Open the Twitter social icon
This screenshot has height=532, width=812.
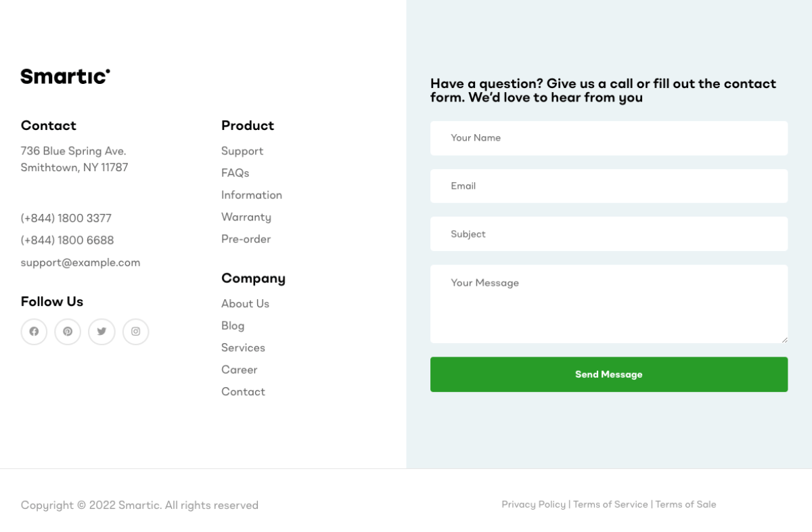(x=101, y=332)
